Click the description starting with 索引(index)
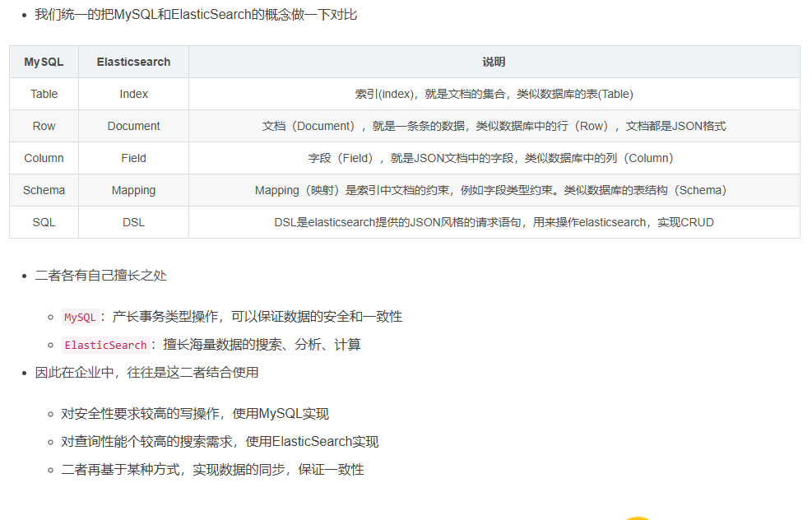This screenshot has height=520, width=812. tap(494, 95)
